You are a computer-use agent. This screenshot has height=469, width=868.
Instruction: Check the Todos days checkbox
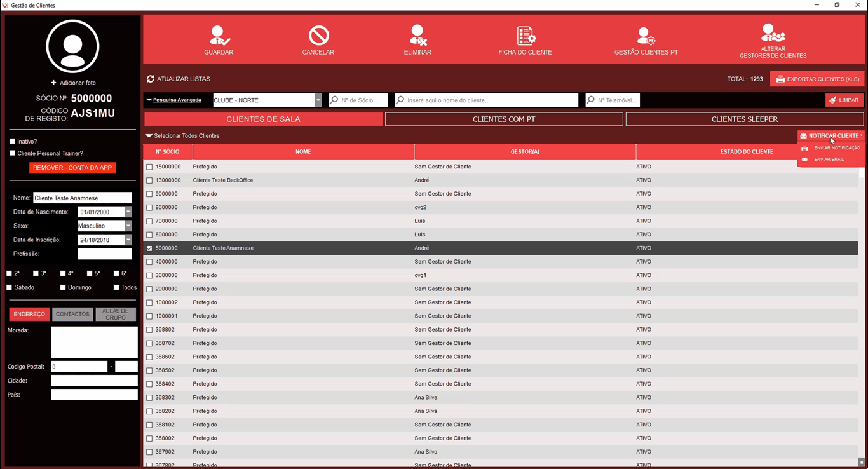click(x=116, y=287)
